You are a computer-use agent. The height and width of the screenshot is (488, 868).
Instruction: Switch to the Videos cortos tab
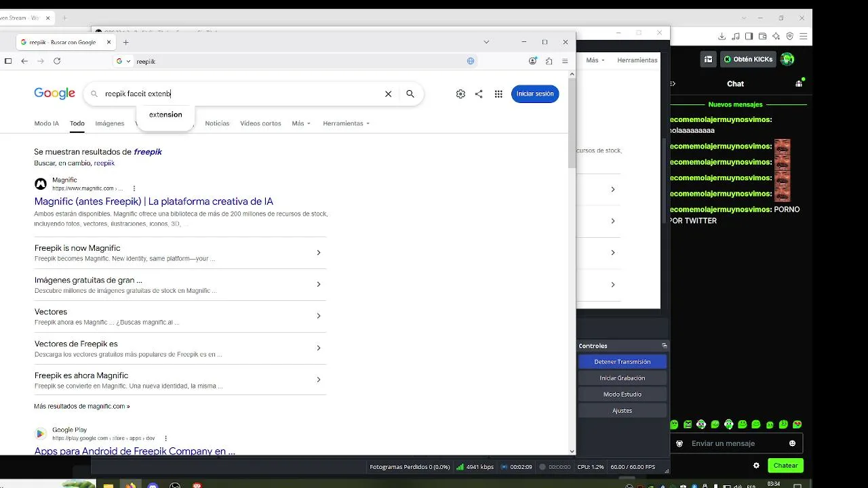coord(260,123)
